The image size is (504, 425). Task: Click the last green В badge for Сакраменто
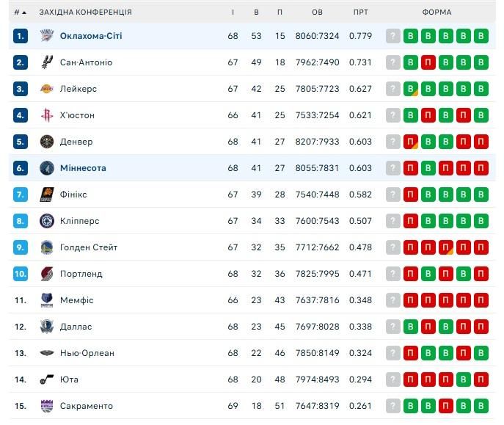point(481,406)
